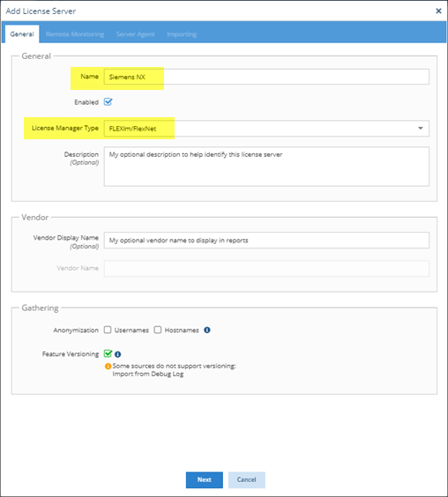Click the 'License Manager Type' label
Viewport: 448px width, 497px height.
click(65, 128)
